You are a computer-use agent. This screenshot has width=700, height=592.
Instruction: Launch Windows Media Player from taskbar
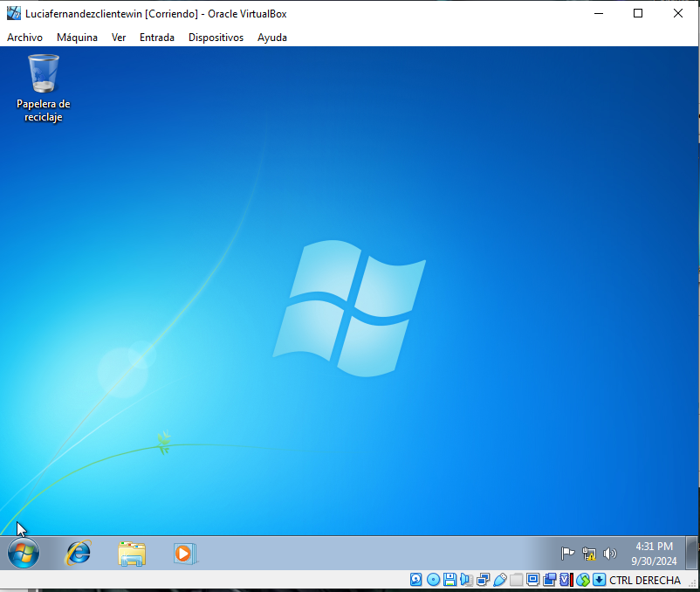click(184, 553)
